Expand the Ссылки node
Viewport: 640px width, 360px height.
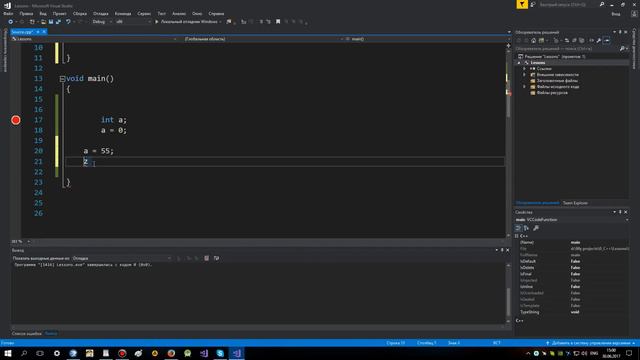524,69
